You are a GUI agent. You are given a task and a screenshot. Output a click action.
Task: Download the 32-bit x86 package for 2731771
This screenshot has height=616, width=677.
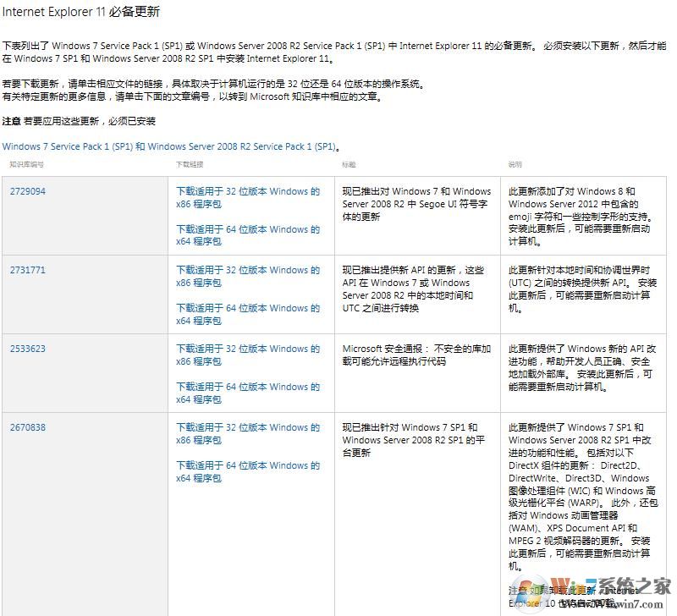248,277
